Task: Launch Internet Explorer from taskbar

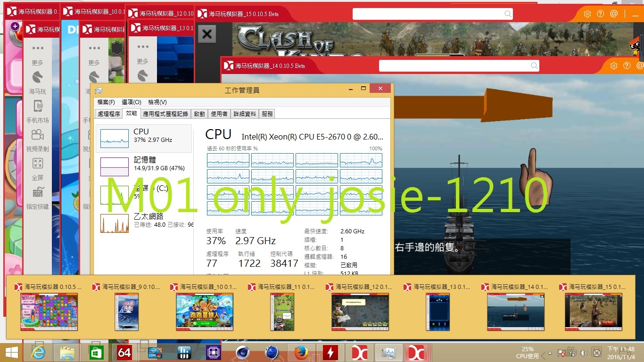Action: pos(38,353)
